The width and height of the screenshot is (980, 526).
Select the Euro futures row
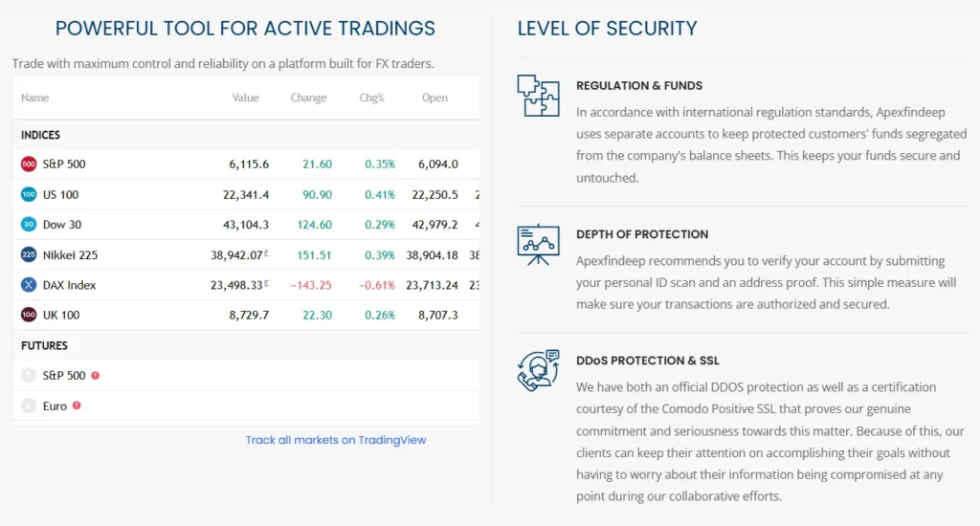point(55,406)
